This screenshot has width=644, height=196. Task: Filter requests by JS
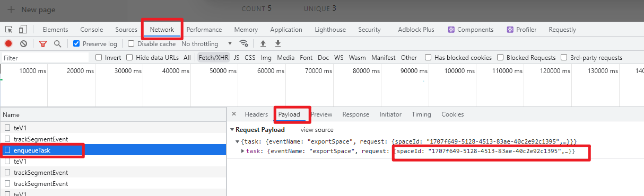237,58
